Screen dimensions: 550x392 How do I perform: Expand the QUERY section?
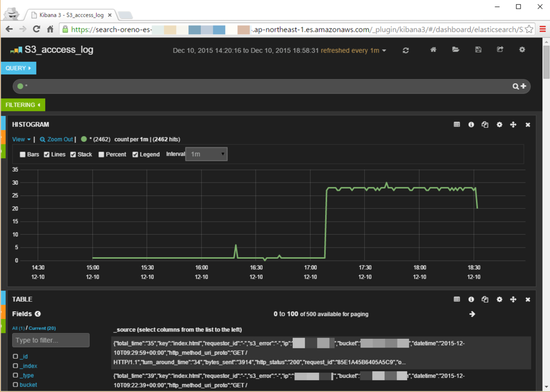[19, 68]
